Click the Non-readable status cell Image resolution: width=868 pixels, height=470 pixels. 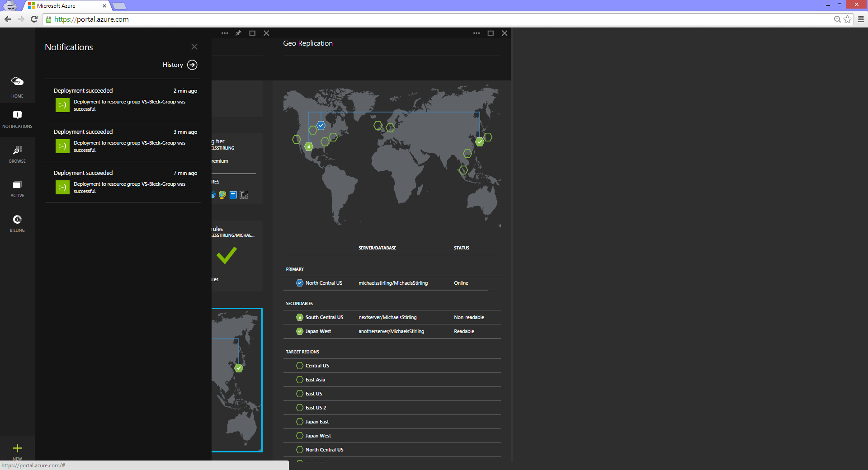pyautogui.click(x=469, y=317)
